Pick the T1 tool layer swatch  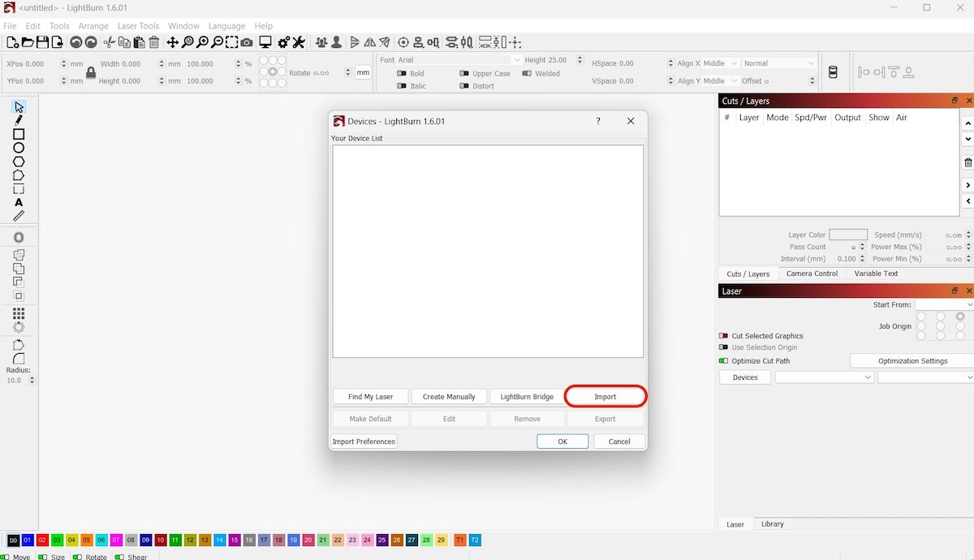pyautogui.click(x=460, y=541)
